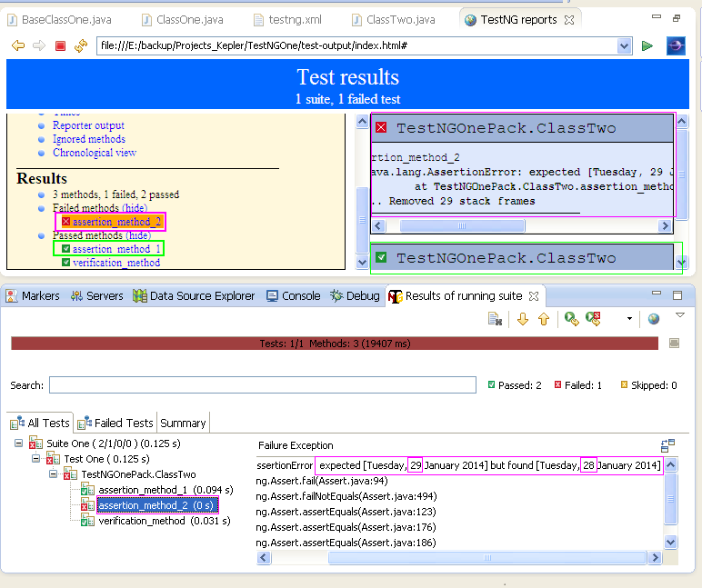Go to next failed test arrow

(x=523, y=319)
